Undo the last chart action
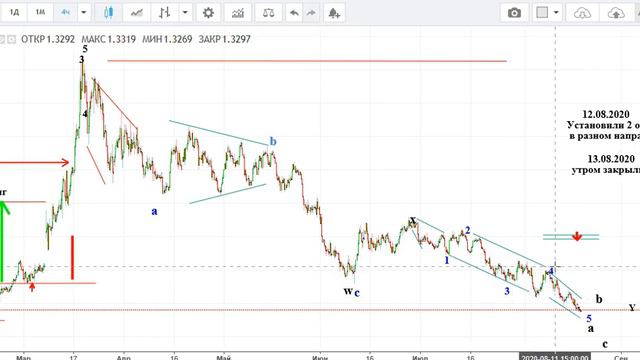The image size is (640, 360). coord(294,13)
